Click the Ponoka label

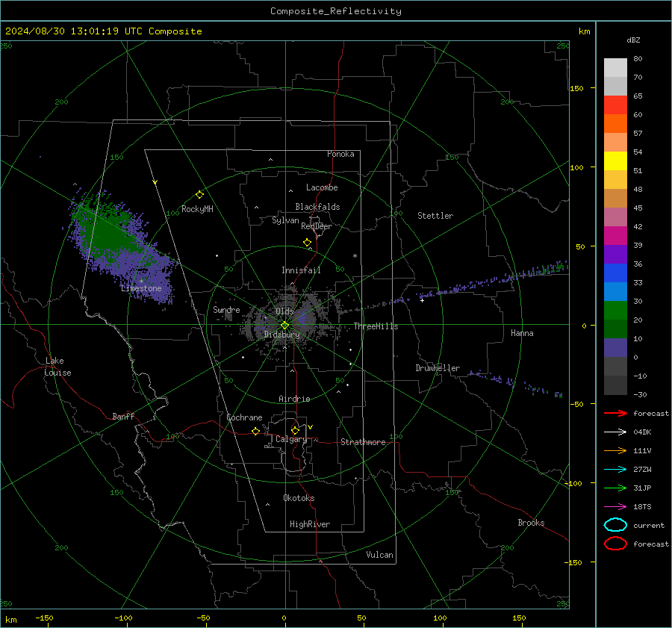pos(340,154)
